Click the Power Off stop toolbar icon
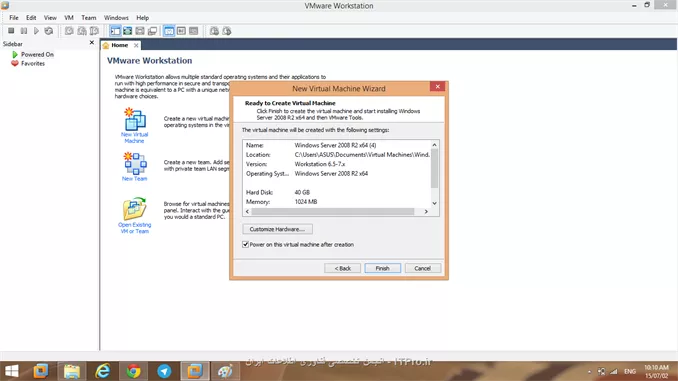Image resolution: width=678 pixels, height=381 pixels. tap(11, 31)
